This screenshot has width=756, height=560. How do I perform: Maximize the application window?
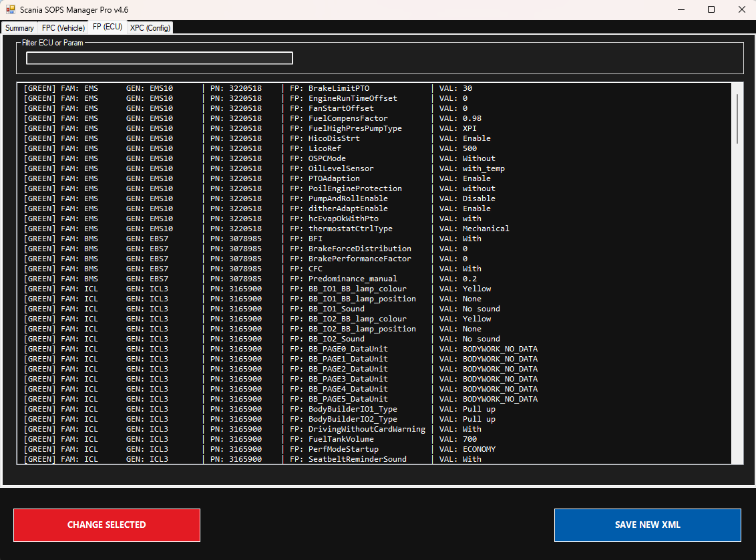711,10
